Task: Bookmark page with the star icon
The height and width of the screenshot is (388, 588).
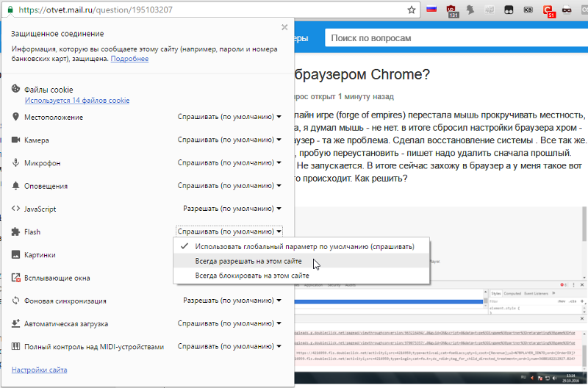Action: (x=412, y=10)
